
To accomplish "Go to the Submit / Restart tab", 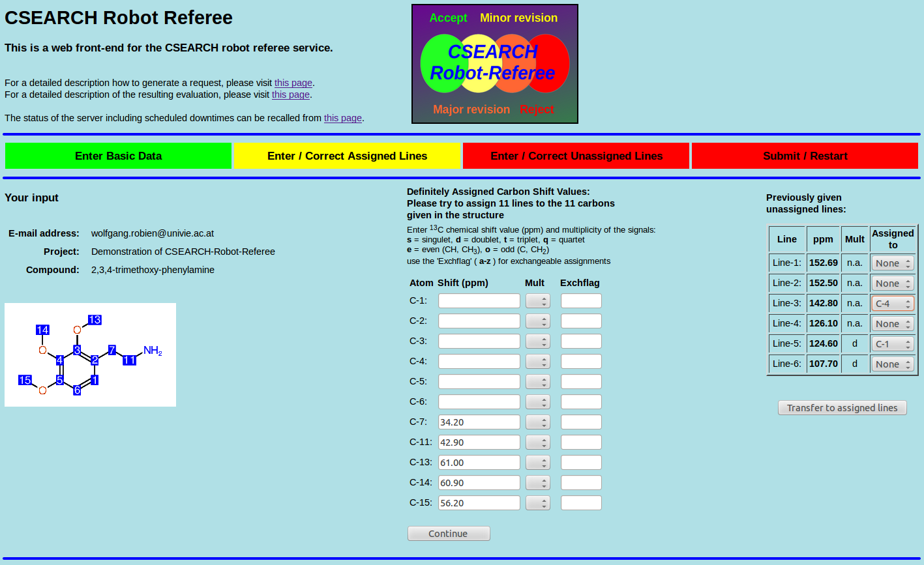I will click(x=805, y=156).
